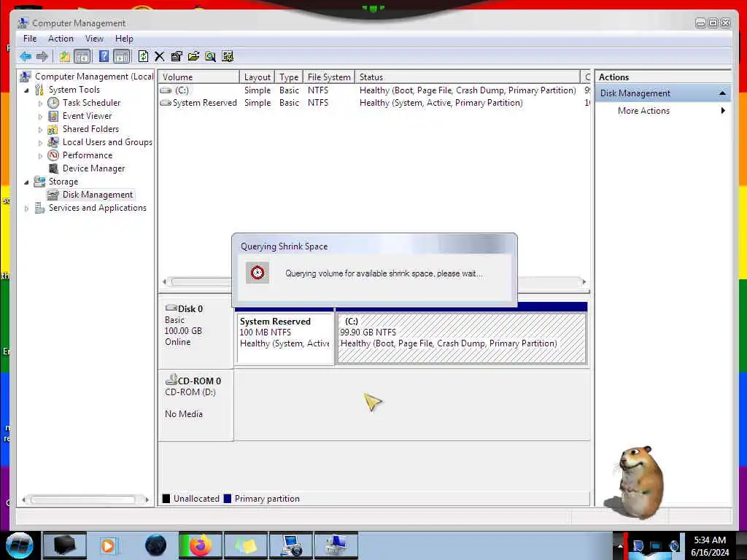Click the Disk 0 drive icon
747x560 pixels.
click(x=171, y=308)
